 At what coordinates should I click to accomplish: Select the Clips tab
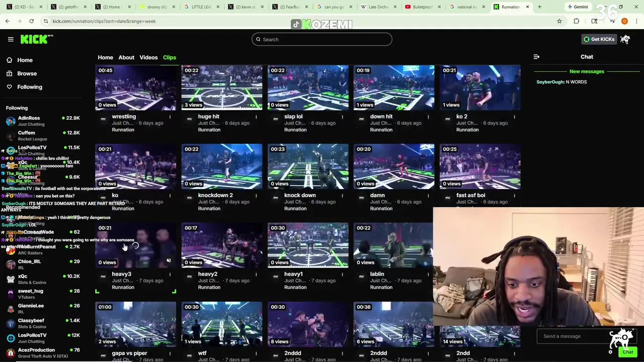170,57
